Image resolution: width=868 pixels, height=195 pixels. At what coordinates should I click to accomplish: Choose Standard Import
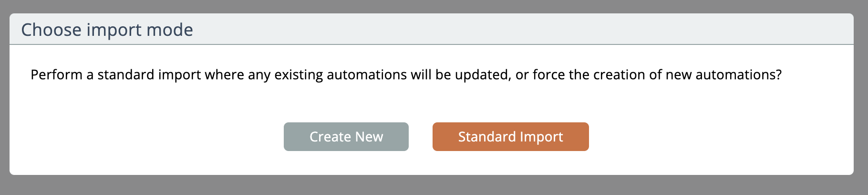click(x=510, y=137)
